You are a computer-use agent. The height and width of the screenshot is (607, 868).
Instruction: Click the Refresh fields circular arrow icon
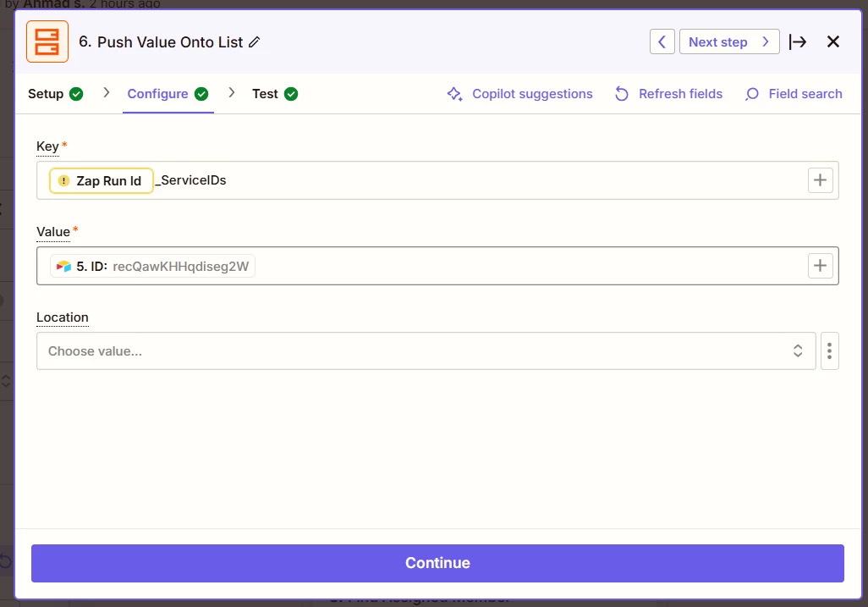click(622, 94)
